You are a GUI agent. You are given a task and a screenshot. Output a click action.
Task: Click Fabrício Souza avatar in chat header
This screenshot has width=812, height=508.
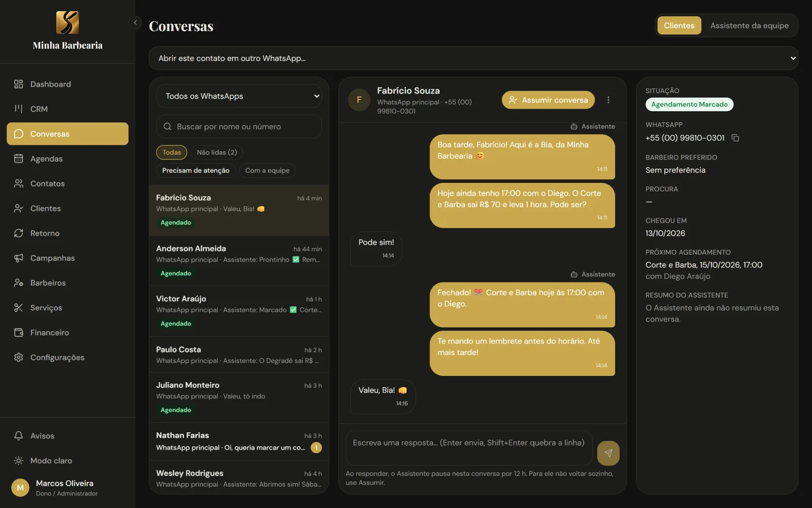359,100
